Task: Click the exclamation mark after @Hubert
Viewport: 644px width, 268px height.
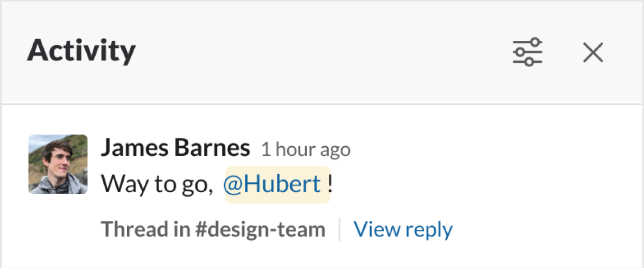Action: click(x=330, y=184)
